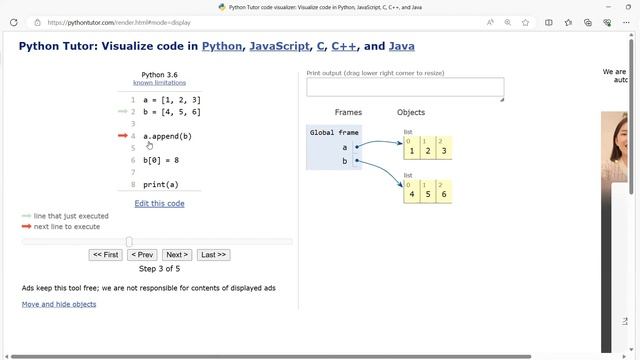Click the horizontal page scrollbar
This screenshot has height=360, width=640.
[271, 357]
